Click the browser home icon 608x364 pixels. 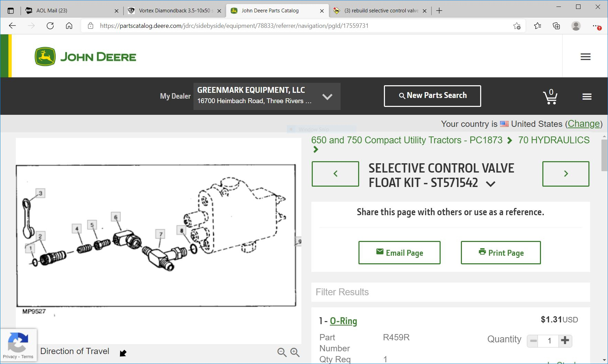(x=69, y=26)
